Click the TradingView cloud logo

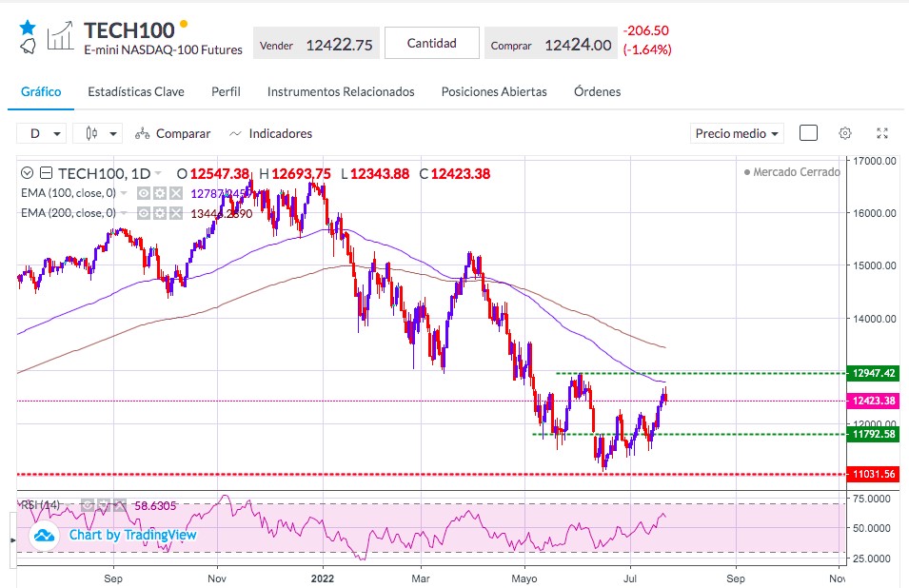[44, 536]
